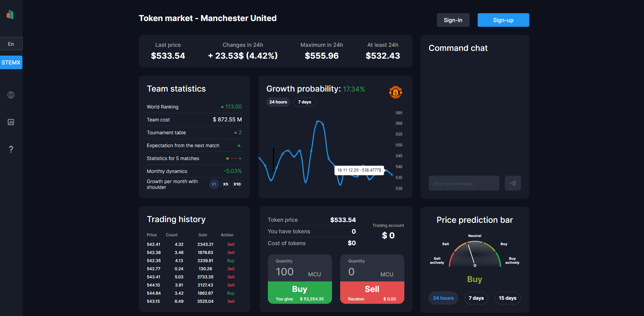Image resolution: width=644 pixels, height=316 pixels.
Task: Click the question mark help icon
Action: 11,149
